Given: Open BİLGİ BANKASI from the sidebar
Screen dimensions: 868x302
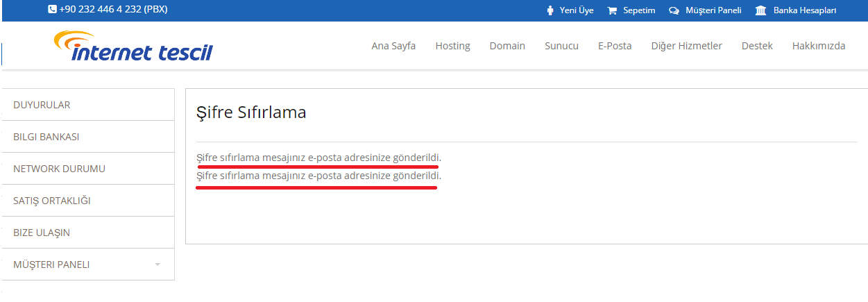Looking at the screenshot, I should (88, 137).
